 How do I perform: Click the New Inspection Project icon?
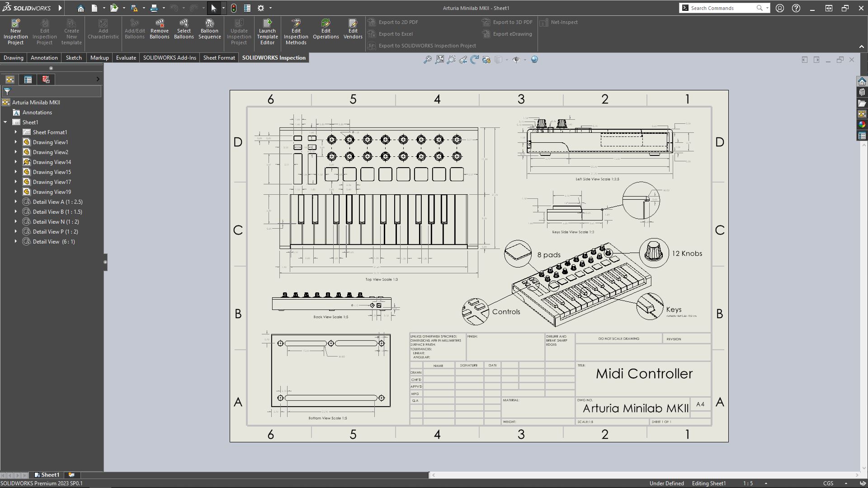pos(15,32)
